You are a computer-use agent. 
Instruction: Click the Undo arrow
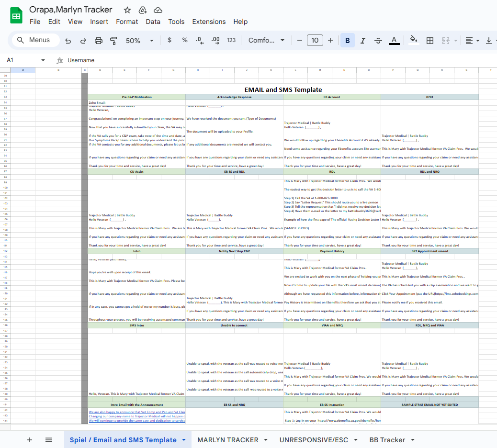(68, 41)
